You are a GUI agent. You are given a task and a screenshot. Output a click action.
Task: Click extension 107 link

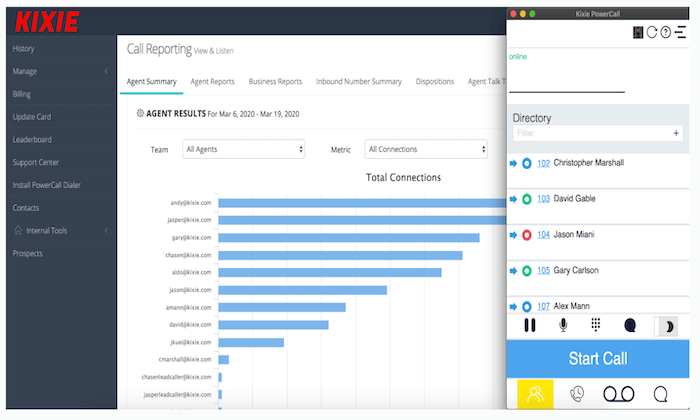pyautogui.click(x=543, y=307)
